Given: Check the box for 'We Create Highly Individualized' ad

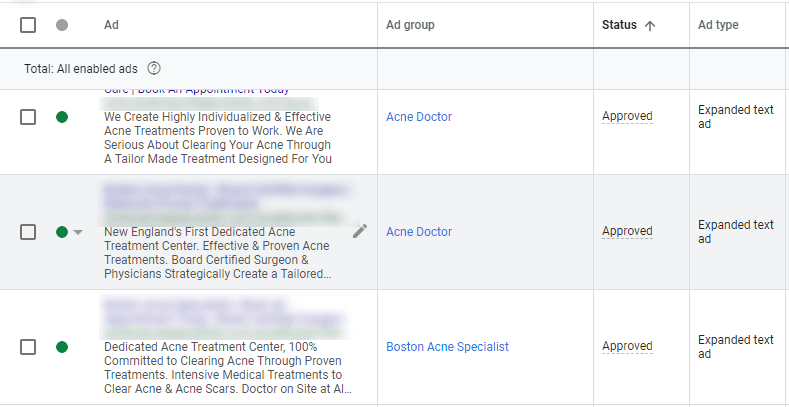Looking at the screenshot, I should tap(28, 117).
